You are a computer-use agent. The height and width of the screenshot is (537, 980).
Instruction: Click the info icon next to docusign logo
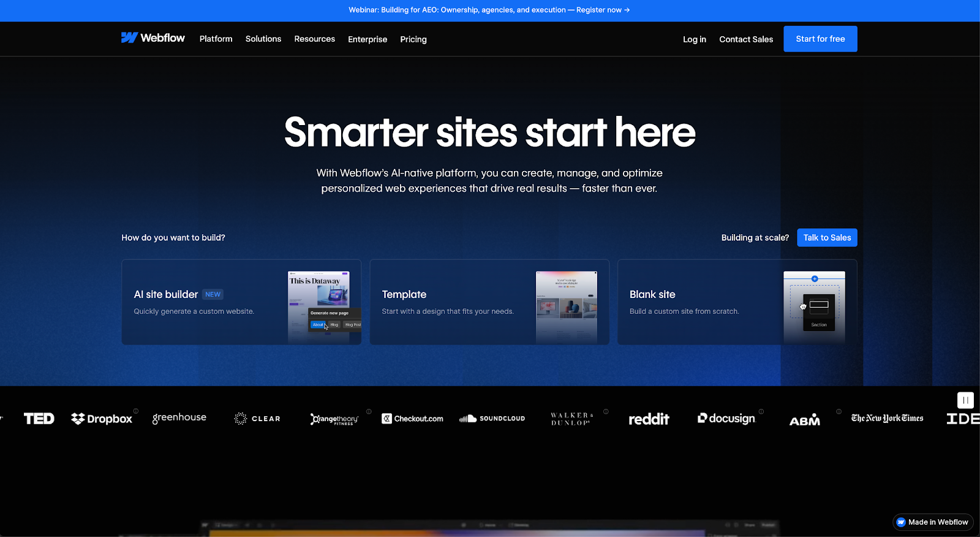pyautogui.click(x=761, y=411)
